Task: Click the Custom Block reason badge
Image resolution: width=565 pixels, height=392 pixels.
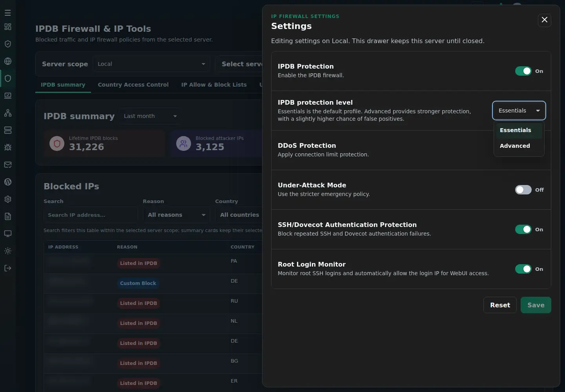Action: 138,283
